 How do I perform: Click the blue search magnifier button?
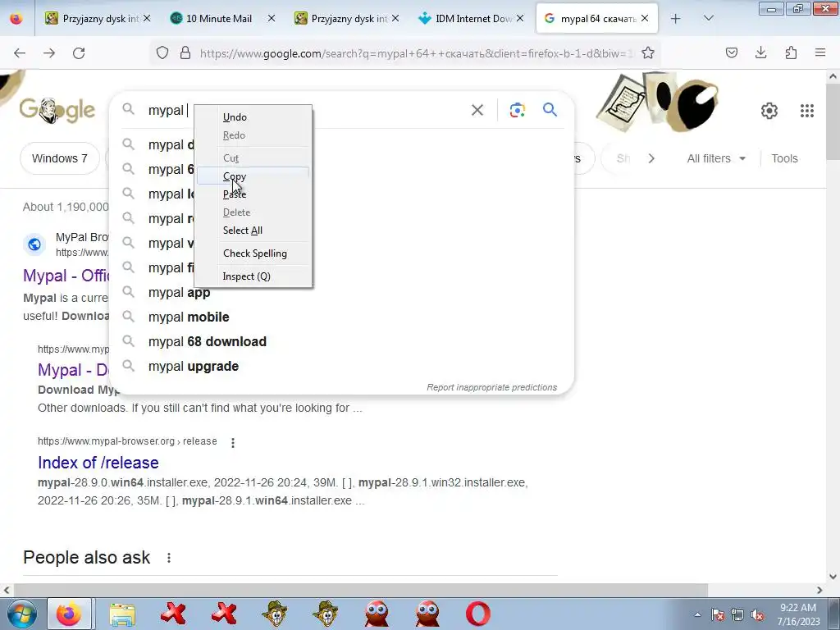[550, 110]
